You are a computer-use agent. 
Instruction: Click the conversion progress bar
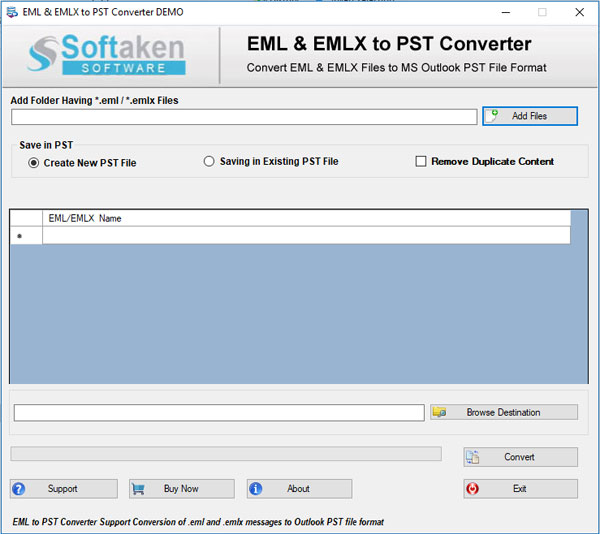tap(226, 454)
